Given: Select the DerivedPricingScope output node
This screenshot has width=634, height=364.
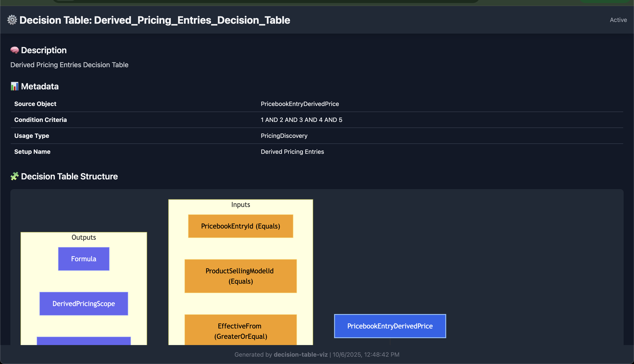Looking at the screenshot, I should click(x=84, y=303).
